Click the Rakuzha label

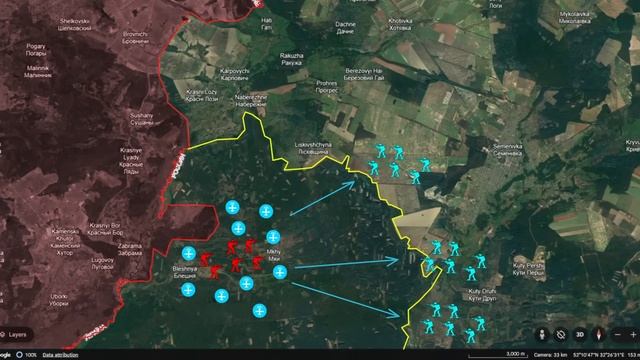(291, 59)
